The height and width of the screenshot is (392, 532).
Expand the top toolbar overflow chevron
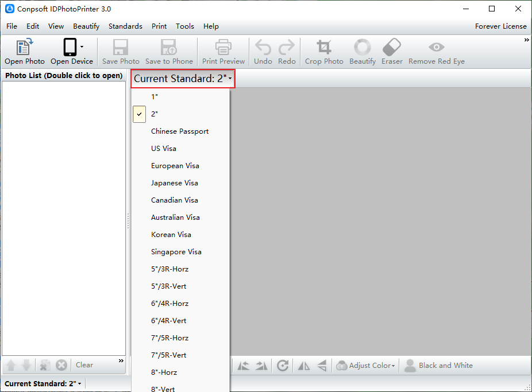point(527,40)
